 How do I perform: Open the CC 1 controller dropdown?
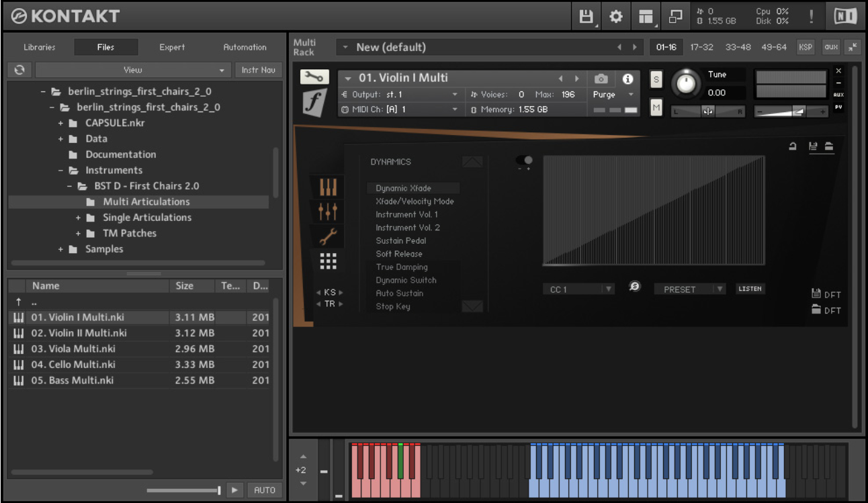click(x=578, y=289)
